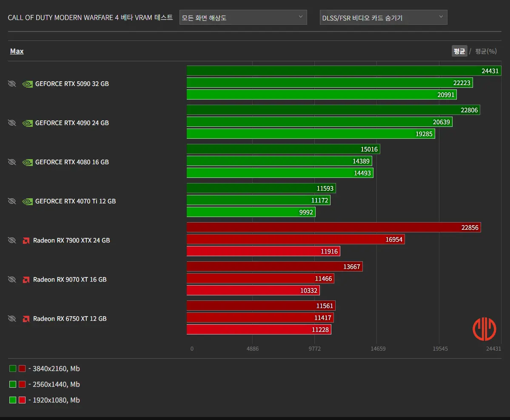This screenshot has height=420, width=510.
Task: Hide the GeForce RTX 4090 24 GB row
Action: (12, 123)
